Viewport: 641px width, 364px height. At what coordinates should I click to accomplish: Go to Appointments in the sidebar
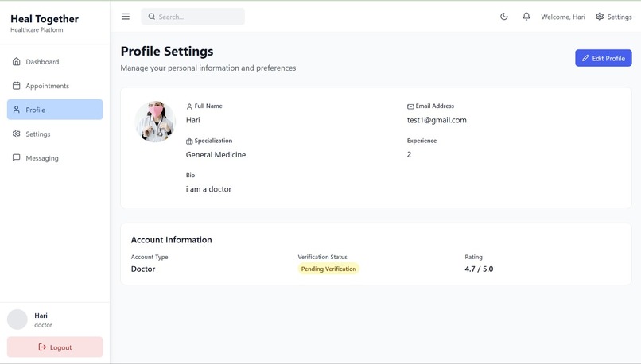pyautogui.click(x=55, y=86)
